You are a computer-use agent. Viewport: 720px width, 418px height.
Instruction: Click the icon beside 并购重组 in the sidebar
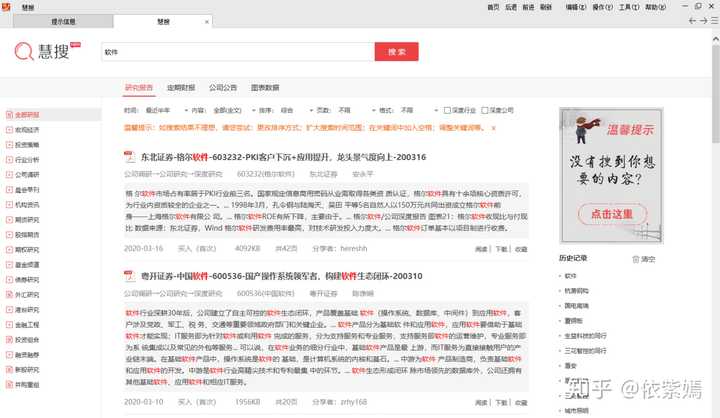9,384
